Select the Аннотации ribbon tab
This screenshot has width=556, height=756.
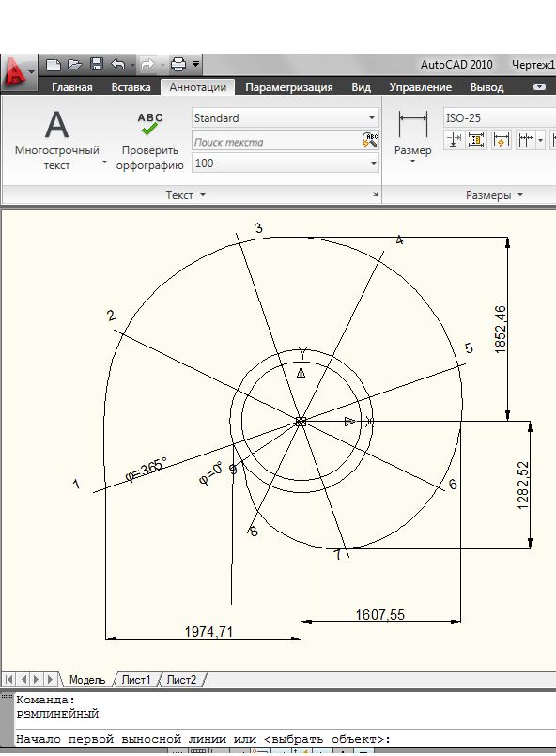198,86
